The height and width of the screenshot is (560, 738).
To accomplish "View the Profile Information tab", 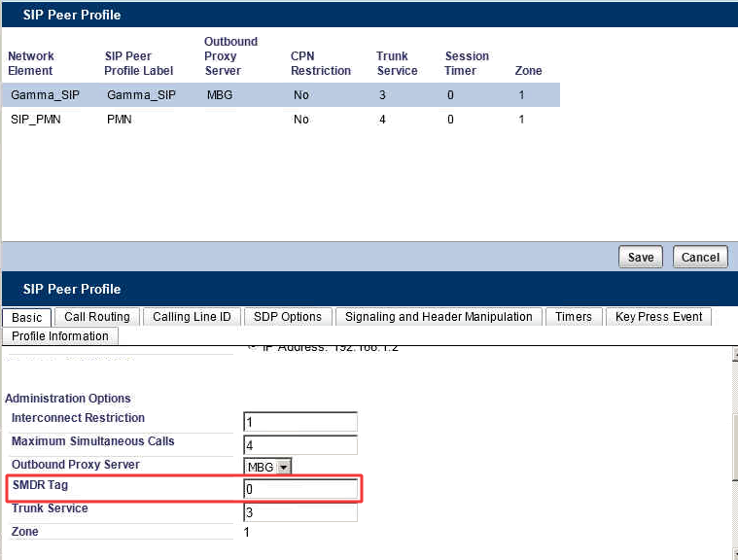I will (60, 336).
